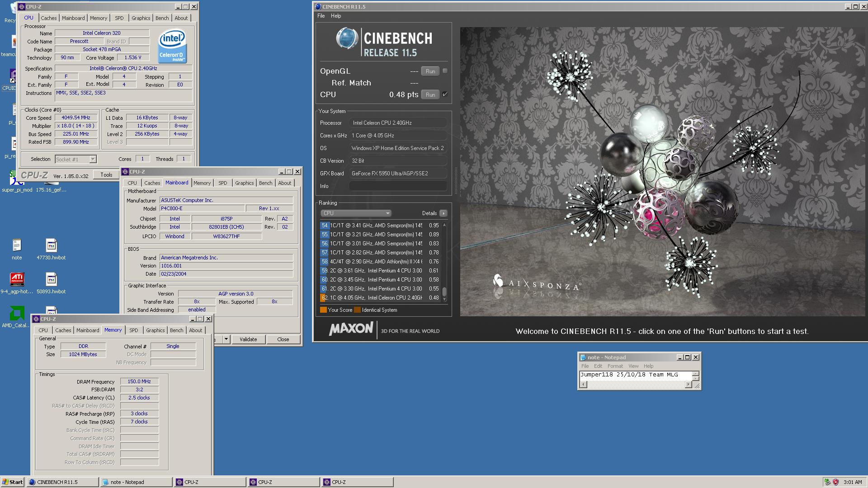Click the Core Speed 4049.54 MHz value
This screenshot has width=868, height=488.
point(76,117)
